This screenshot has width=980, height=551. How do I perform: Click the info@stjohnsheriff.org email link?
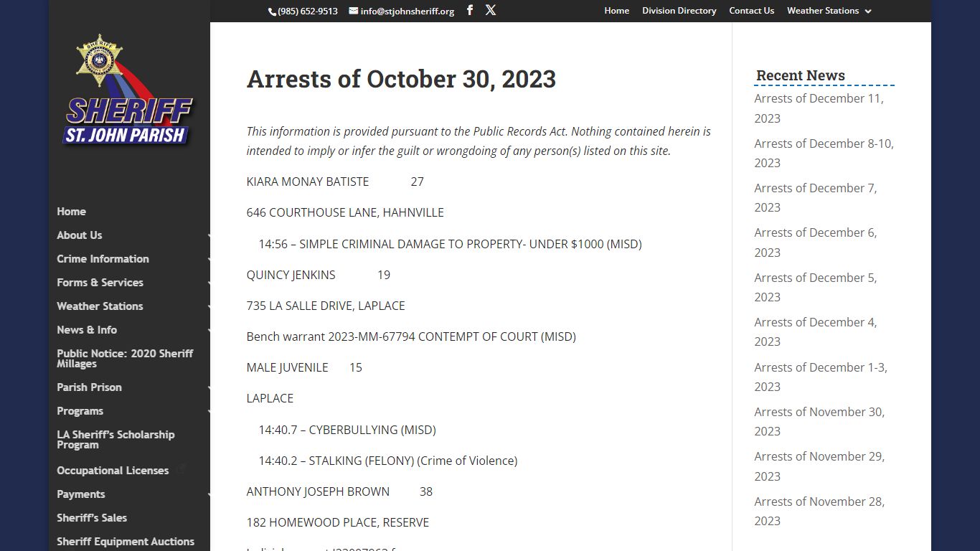click(407, 11)
